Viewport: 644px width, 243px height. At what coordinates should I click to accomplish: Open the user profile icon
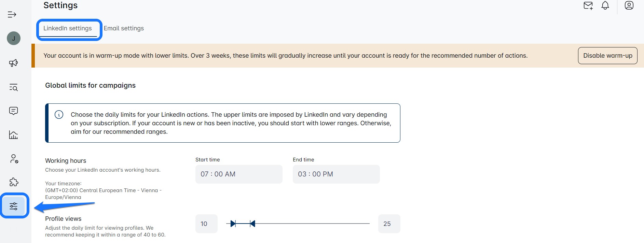click(629, 5)
